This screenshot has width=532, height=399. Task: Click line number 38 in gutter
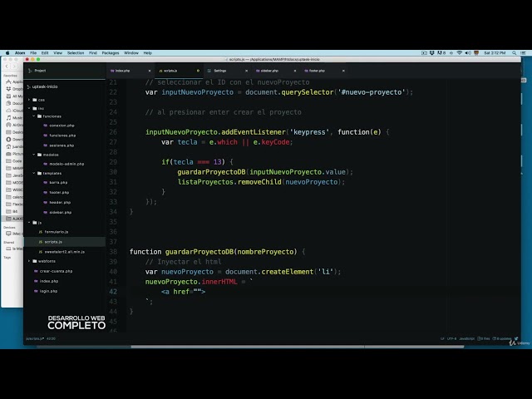click(113, 252)
